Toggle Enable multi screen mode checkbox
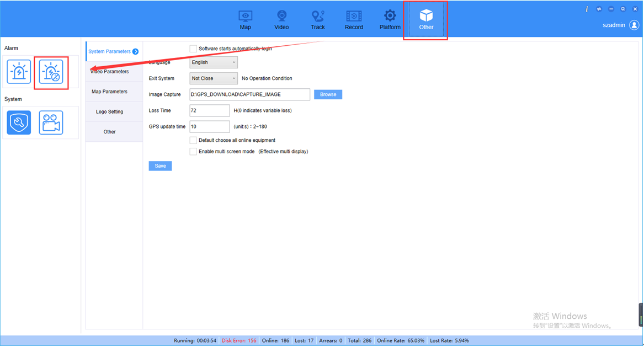Viewport: 644px width, 347px height. (x=193, y=152)
